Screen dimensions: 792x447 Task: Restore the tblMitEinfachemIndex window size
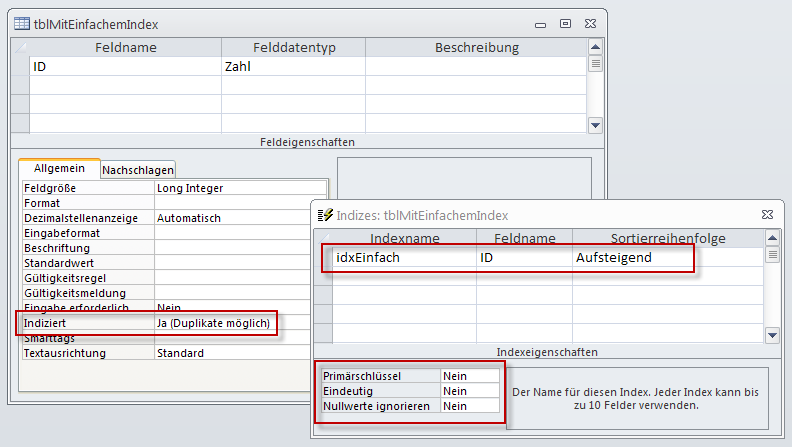pyautogui.click(x=565, y=23)
